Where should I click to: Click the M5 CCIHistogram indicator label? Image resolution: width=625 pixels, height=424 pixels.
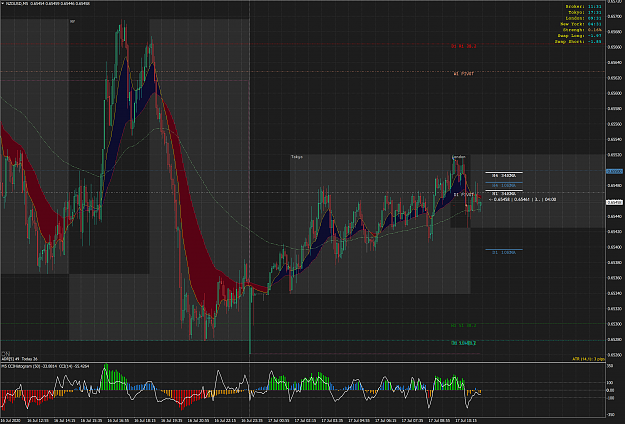click(45, 366)
